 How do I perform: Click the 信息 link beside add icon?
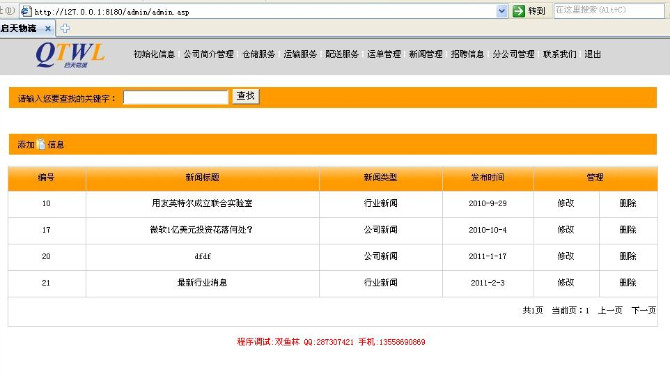56,144
